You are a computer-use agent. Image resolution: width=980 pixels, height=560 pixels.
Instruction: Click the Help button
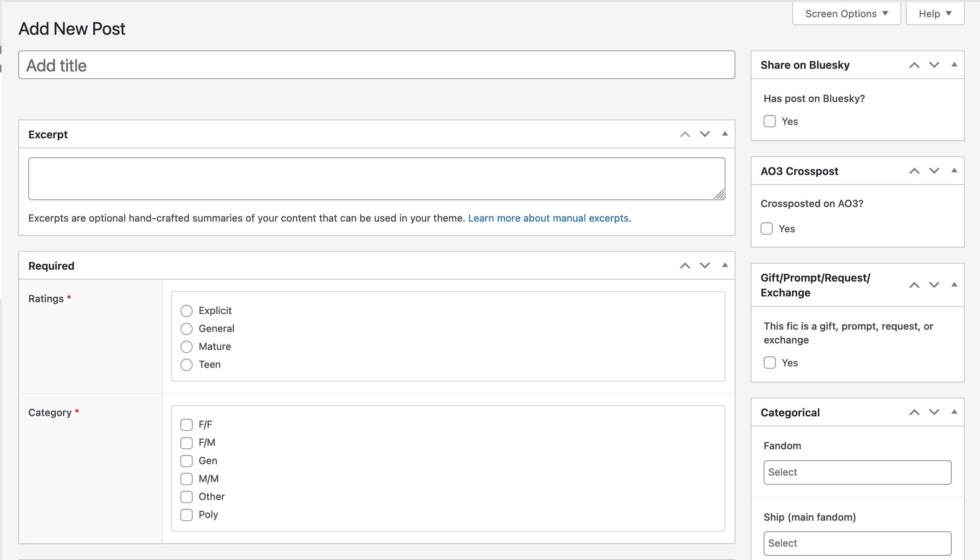pos(935,13)
